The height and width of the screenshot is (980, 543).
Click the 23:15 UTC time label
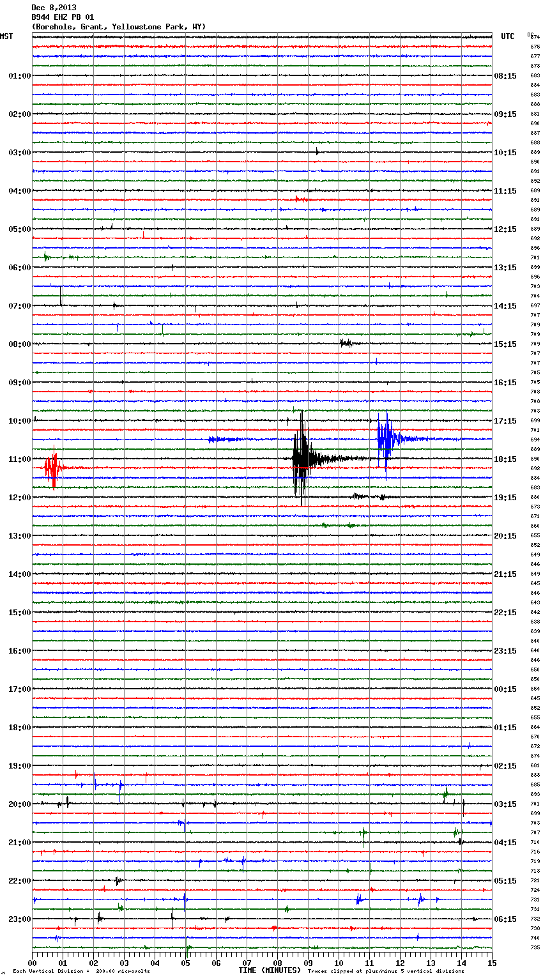(505, 651)
